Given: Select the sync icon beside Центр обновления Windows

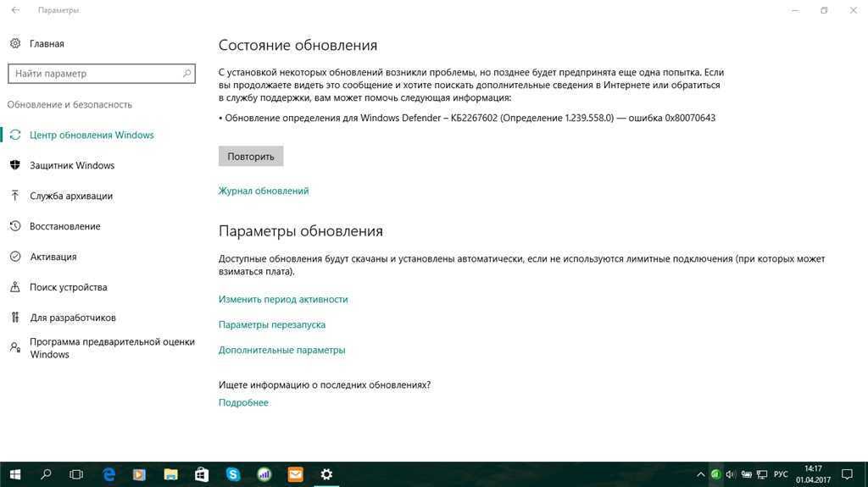Looking at the screenshot, I should point(15,135).
